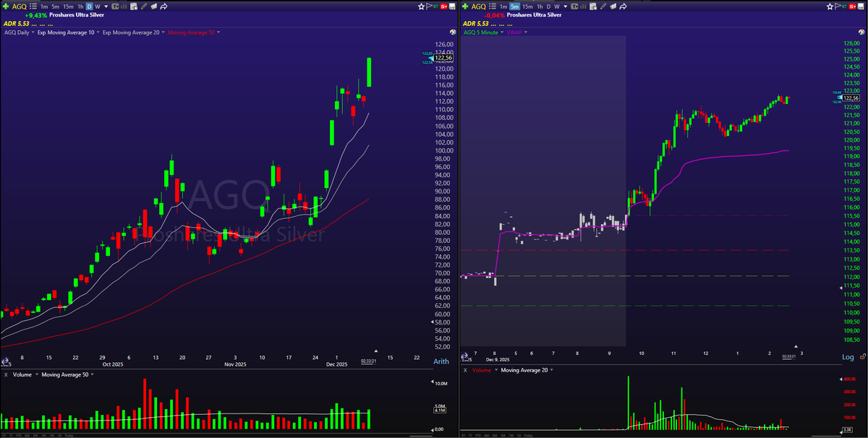Click the RT real-time indicator in left chart

click(x=435, y=7)
